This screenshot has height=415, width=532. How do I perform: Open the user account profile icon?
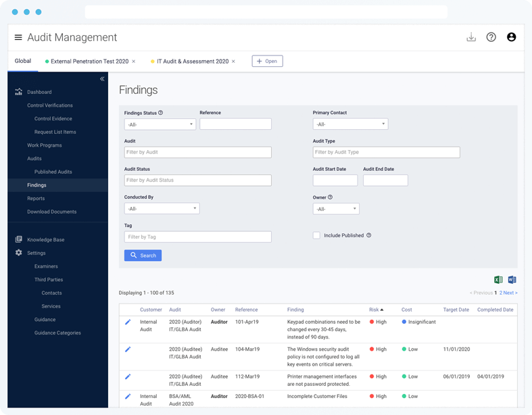coord(511,37)
